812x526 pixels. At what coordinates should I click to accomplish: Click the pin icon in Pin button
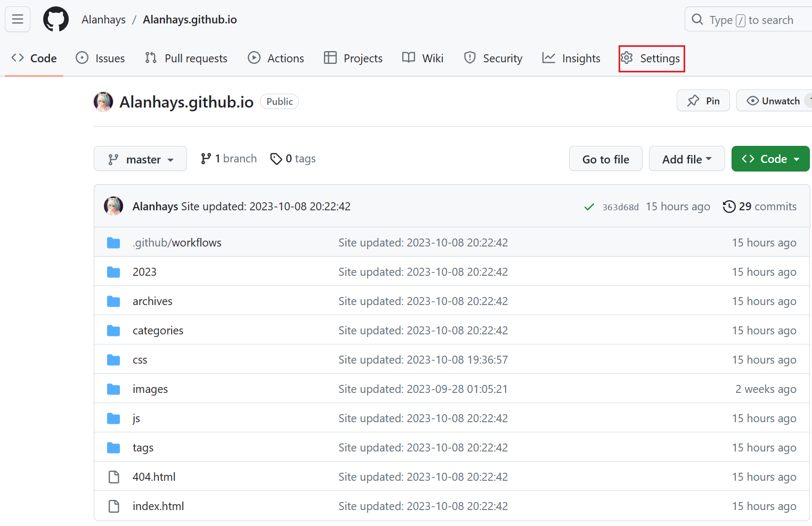[x=693, y=101]
